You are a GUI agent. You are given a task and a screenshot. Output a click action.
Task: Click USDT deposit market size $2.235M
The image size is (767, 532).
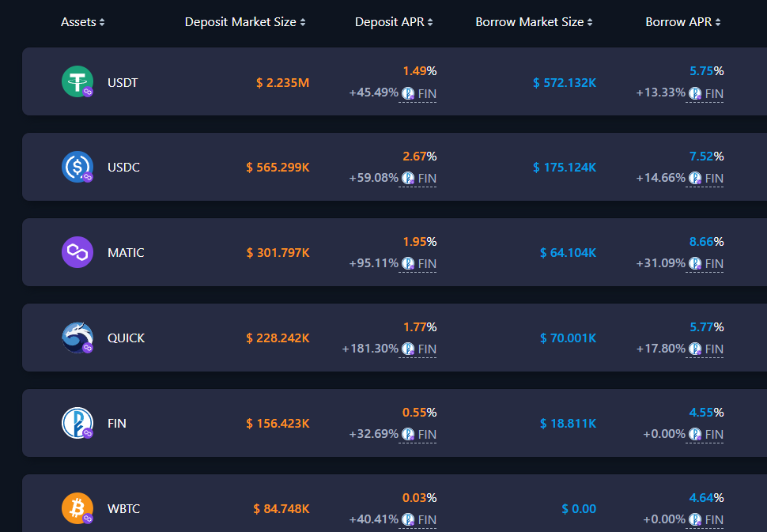[x=282, y=82]
